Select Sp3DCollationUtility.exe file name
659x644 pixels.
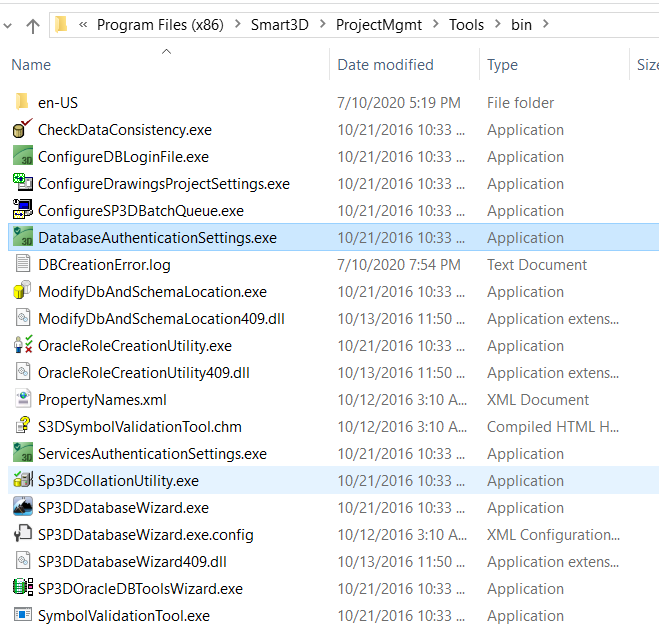119,480
